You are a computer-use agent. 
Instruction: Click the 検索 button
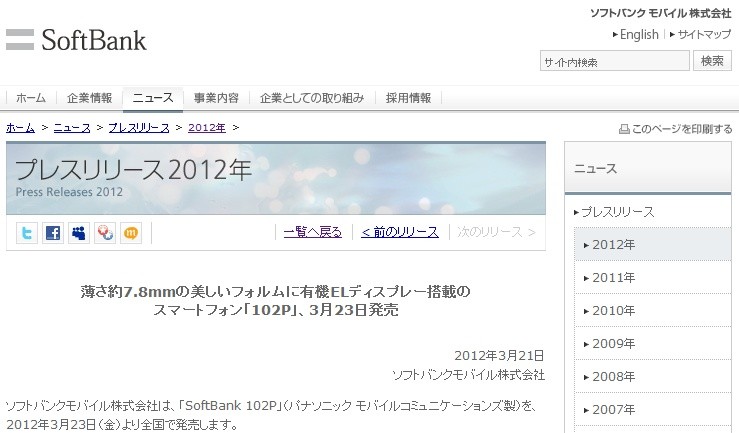tap(712, 61)
